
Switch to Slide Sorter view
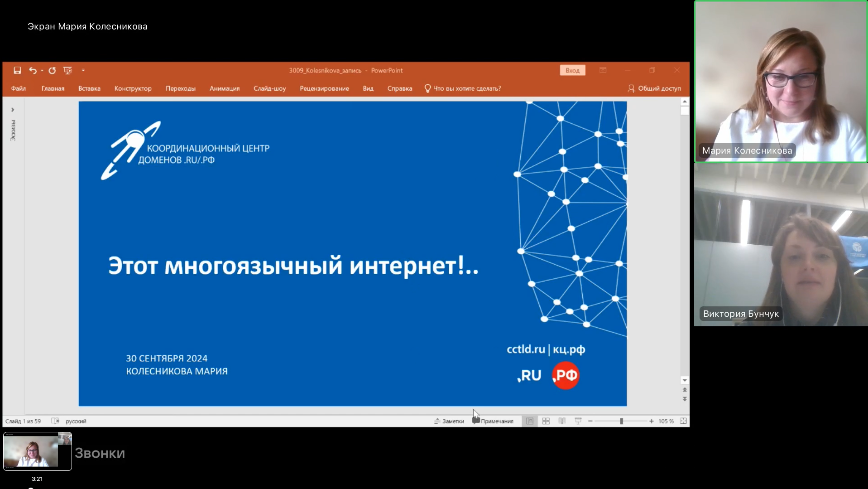546,421
